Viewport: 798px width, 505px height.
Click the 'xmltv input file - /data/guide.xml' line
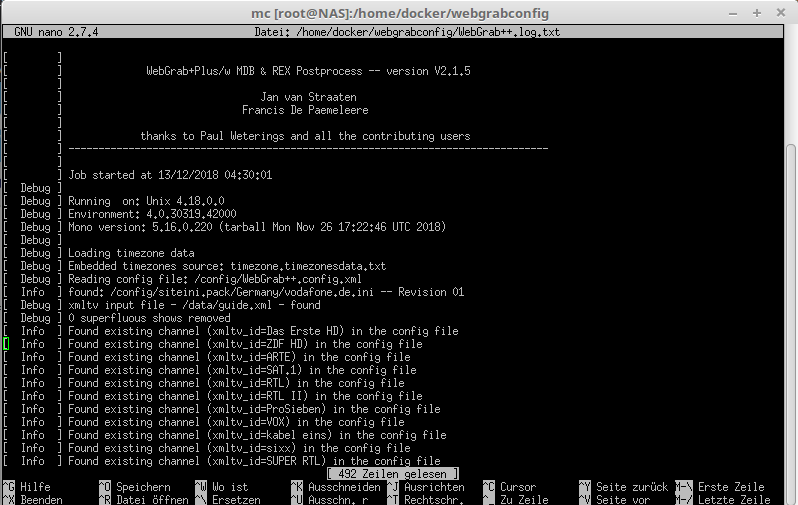pos(194,305)
